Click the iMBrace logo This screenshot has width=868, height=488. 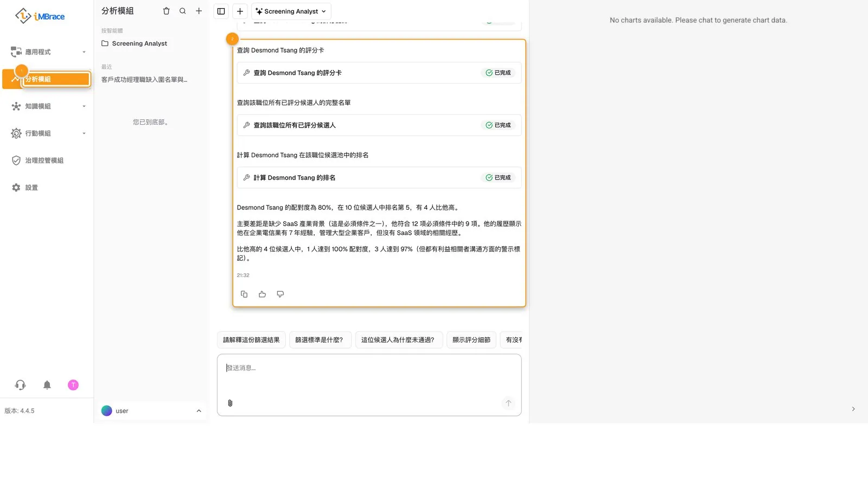click(x=40, y=16)
